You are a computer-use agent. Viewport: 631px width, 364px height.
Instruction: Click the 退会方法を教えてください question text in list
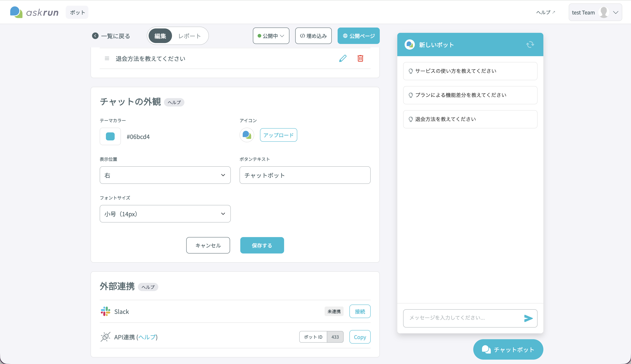point(150,59)
